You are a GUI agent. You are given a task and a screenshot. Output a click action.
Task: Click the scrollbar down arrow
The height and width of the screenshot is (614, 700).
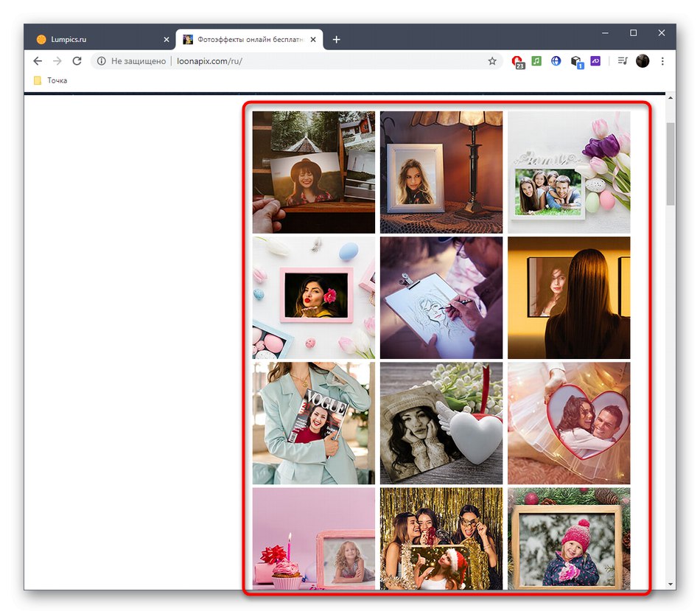(671, 584)
